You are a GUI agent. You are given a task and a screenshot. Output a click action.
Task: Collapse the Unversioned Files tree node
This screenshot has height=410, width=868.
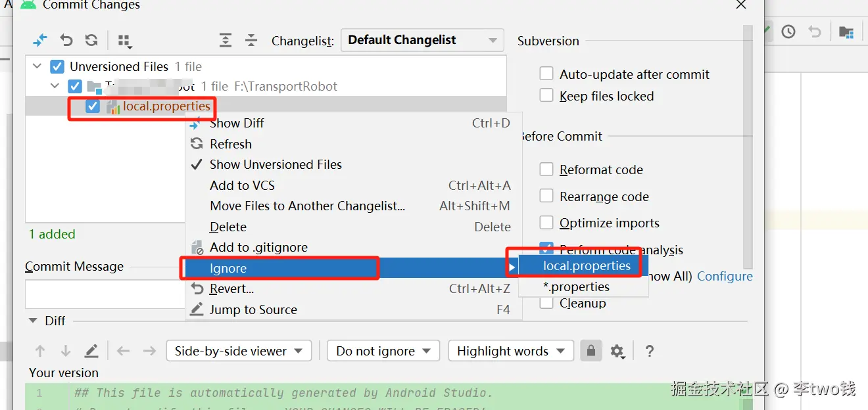click(37, 66)
